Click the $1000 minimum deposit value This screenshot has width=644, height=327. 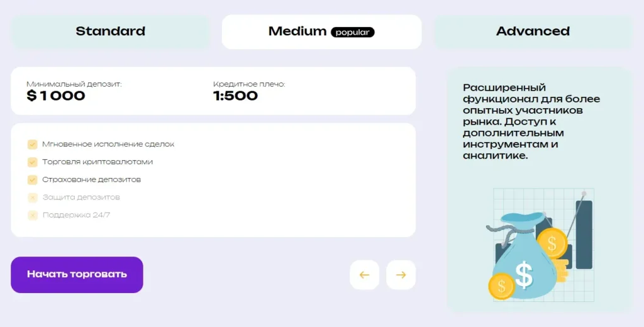point(56,96)
